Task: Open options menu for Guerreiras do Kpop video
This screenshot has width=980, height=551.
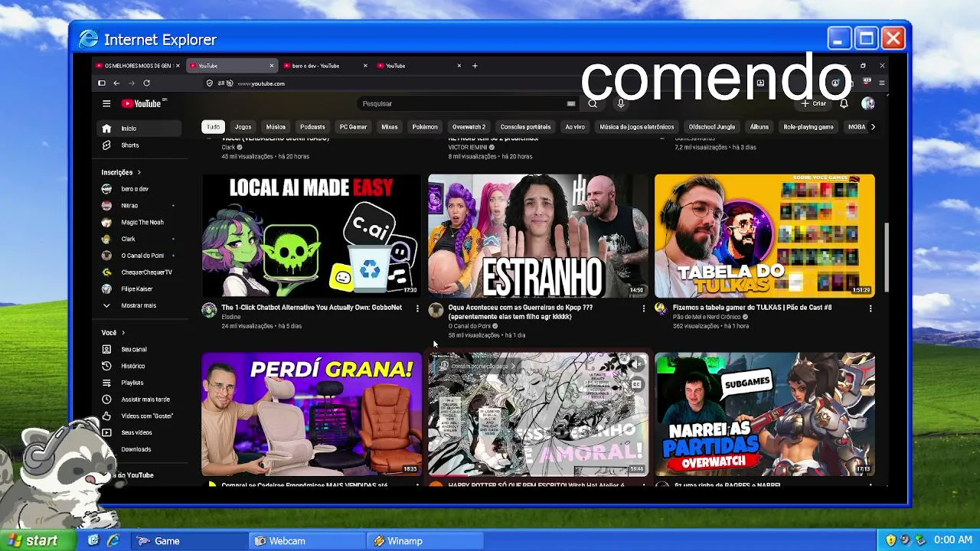Action: pyautogui.click(x=643, y=308)
